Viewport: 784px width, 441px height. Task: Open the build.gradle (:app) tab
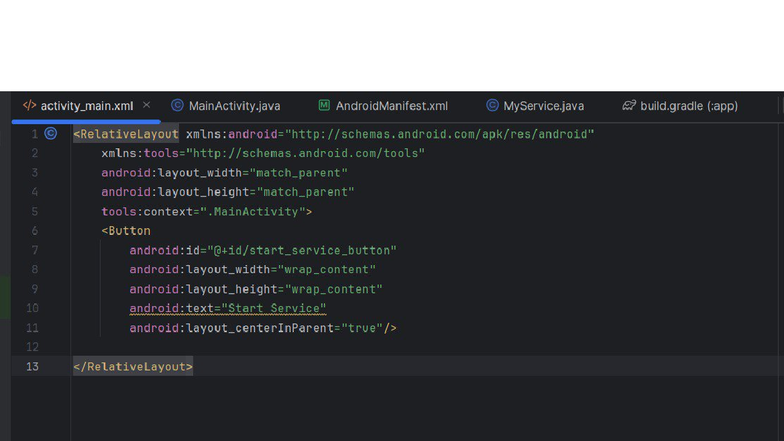689,106
